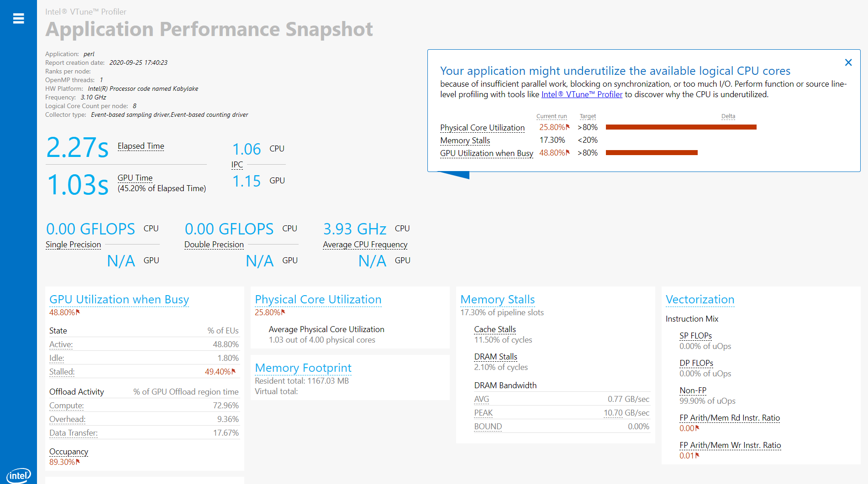The image size is (868, 484).
Task: Click the GPU Utilization delta bar
Action: pos(652,153)
